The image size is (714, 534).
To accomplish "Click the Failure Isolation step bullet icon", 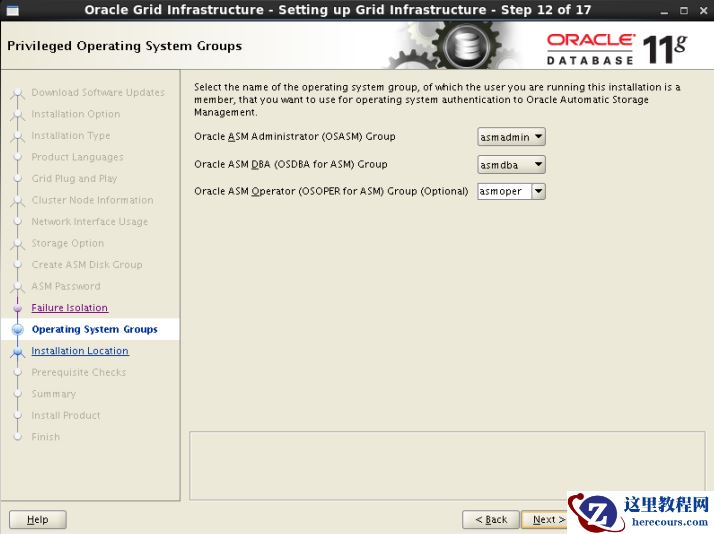I will [x=18, y=308].
